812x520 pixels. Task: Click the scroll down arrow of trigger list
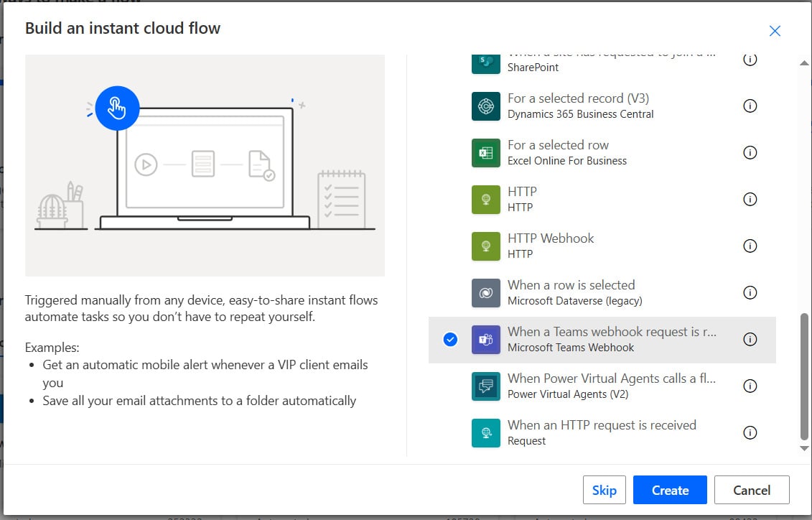[x=803, y=448]
